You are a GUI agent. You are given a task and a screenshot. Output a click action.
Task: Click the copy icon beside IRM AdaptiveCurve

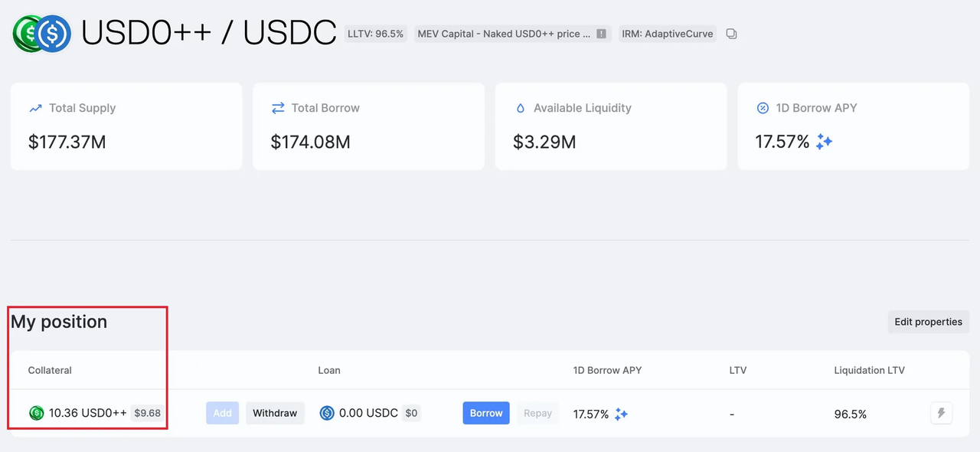(x=731, y=34)
